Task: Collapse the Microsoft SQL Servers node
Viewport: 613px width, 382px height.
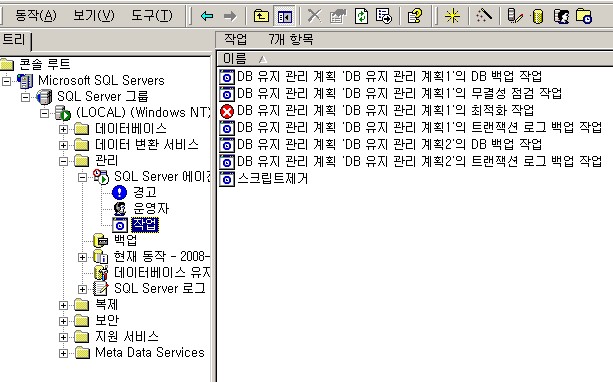Action: 6,81
